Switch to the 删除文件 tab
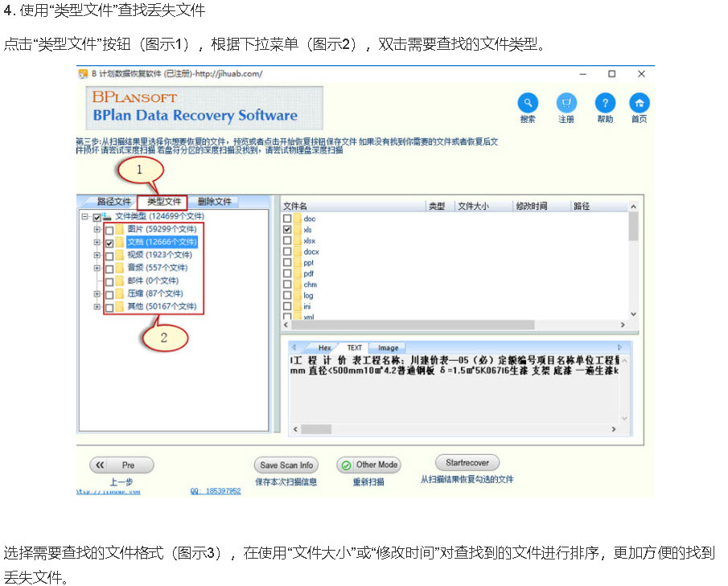Image resolution: width=728 pixels, height=586 pixels. [215, 202]
